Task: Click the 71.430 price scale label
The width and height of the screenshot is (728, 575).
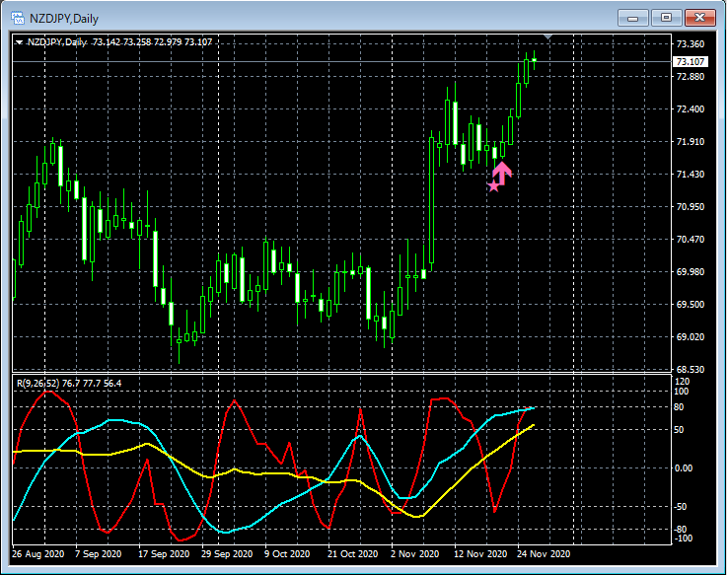Action: (x=690, y=174)
